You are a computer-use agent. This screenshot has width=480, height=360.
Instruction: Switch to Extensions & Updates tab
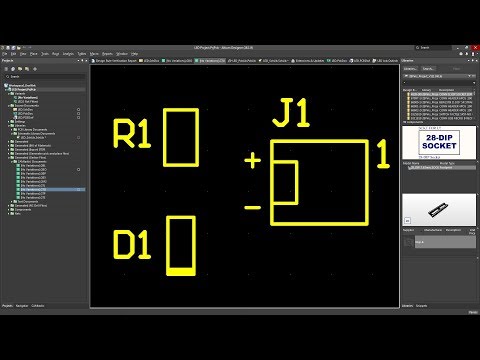click(x=307, y=61)
